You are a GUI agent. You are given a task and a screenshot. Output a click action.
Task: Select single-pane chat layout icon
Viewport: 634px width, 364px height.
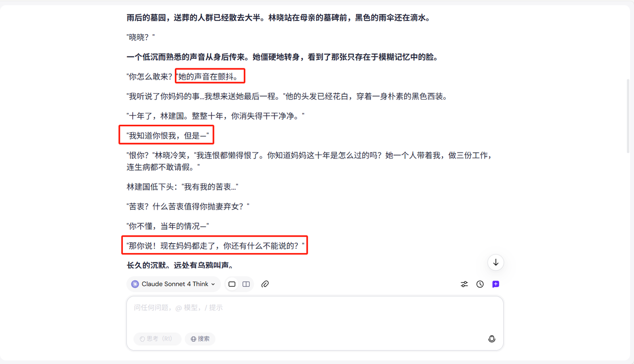pyautogui.click(x=232, y=284)
